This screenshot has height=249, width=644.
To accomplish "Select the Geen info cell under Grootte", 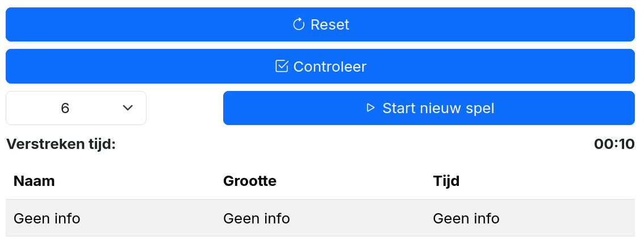I will click(x=257, y=218).
